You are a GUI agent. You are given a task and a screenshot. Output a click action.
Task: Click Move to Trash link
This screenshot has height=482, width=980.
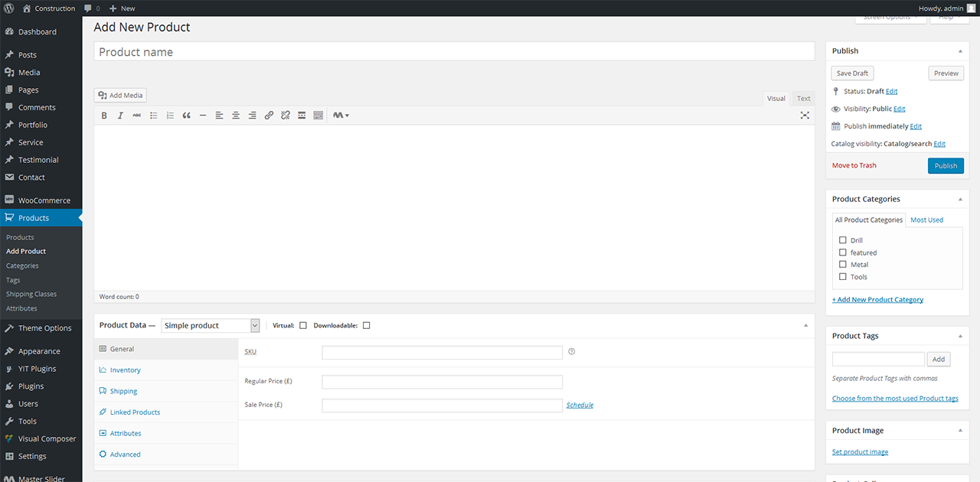coord(854,166)
